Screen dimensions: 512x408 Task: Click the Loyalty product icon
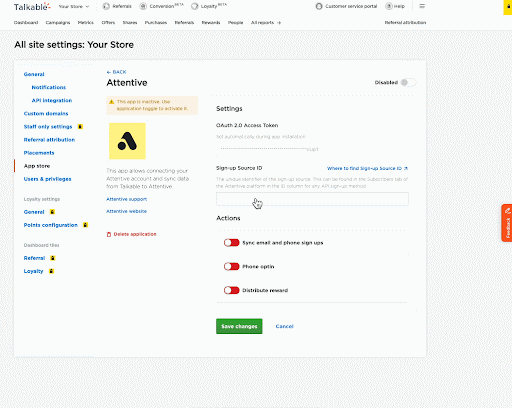pyautogui.click(x=195, y=6)
